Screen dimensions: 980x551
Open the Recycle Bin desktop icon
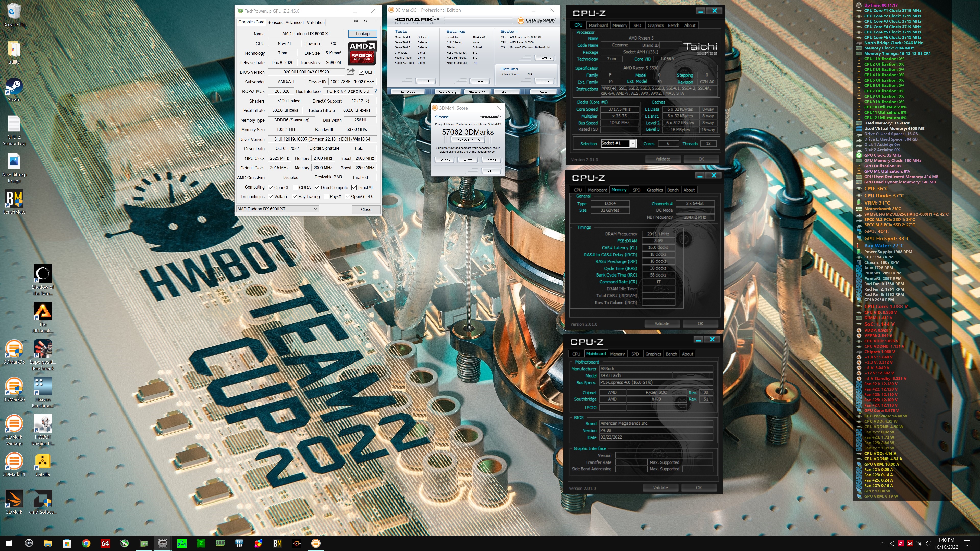(14, 15)
